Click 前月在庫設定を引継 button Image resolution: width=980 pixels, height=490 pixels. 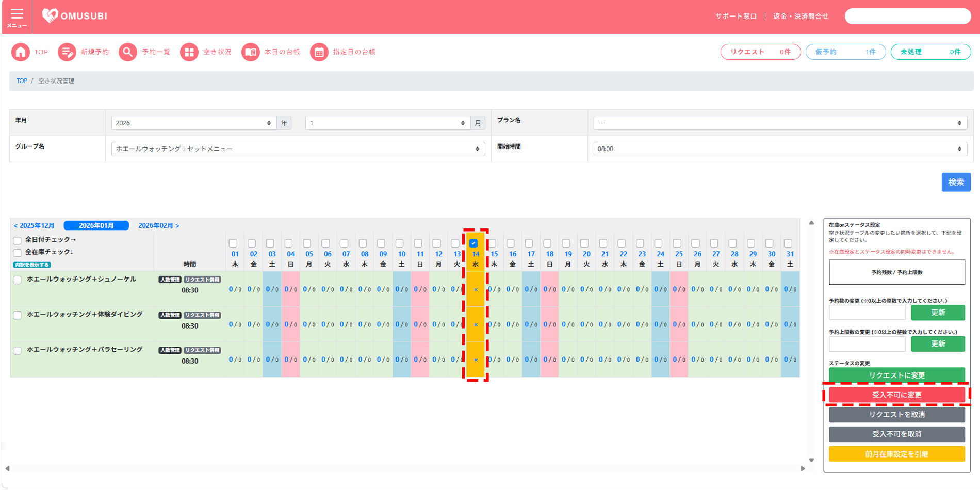click(897, 454)
